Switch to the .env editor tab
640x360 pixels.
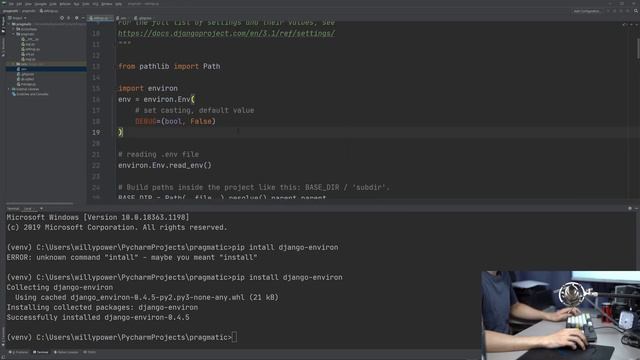pos(122,18)
